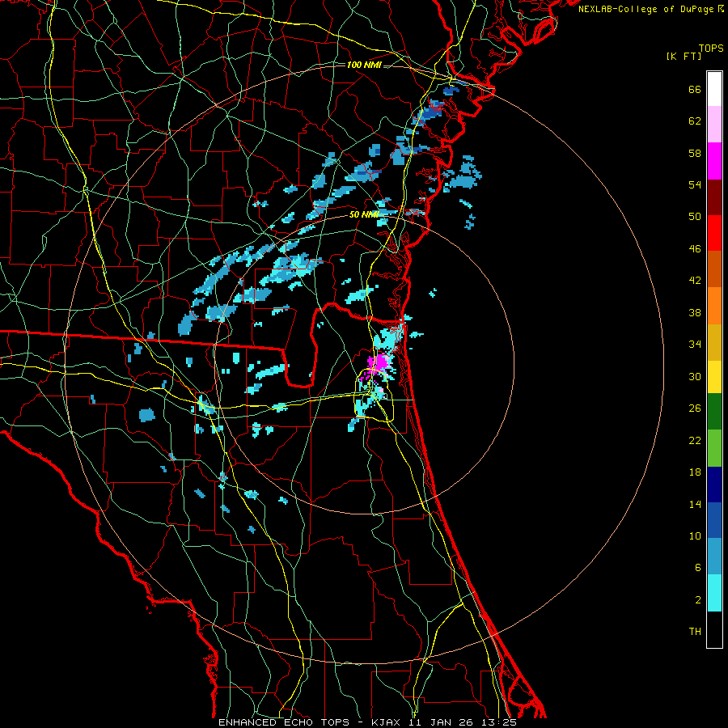Click the 66 legend value
Screen dimensions: 728x728
[695, 89]
